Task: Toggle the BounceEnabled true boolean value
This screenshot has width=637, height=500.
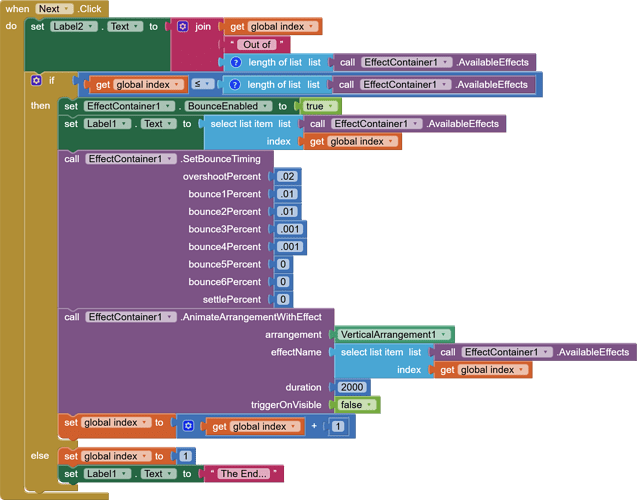Action: tap(321, 106)
